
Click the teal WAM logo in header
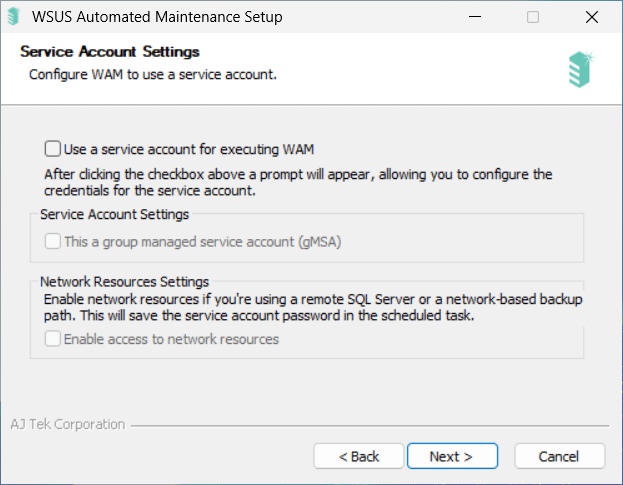(x=581, y=70)
